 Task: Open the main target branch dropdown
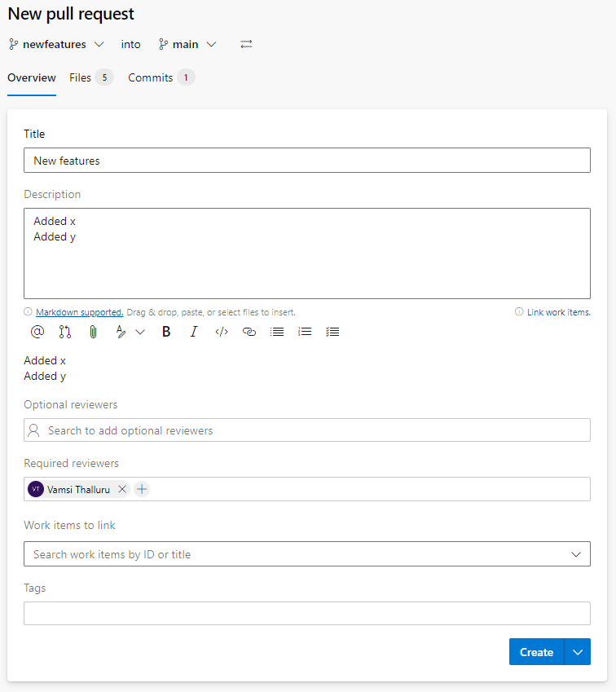[187, 44]
